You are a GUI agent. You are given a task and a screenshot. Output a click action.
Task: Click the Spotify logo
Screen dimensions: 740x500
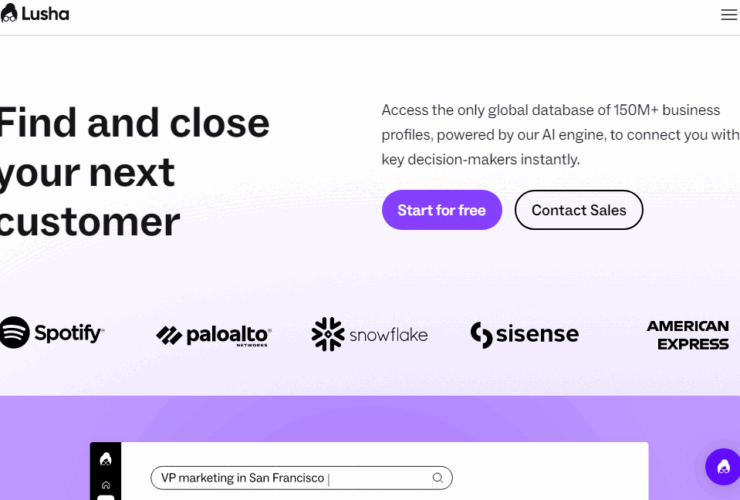pyautogui.click(x=51, y=332)
